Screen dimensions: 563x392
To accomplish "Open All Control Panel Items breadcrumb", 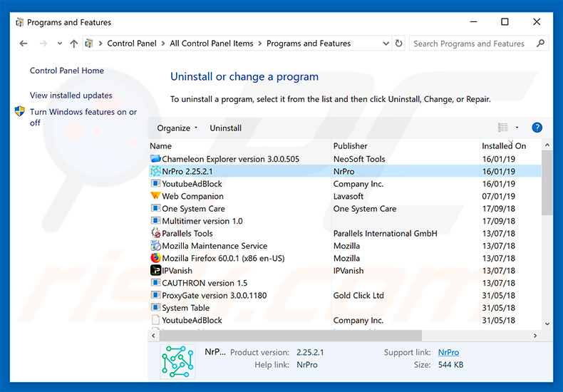I will click(212, 43).
